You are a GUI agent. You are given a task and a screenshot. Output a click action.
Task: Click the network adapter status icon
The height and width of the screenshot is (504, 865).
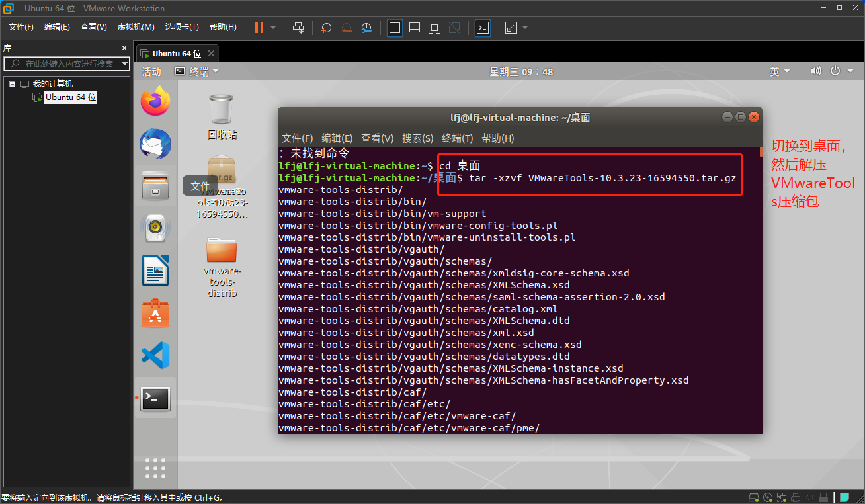[x=782, y=497]
